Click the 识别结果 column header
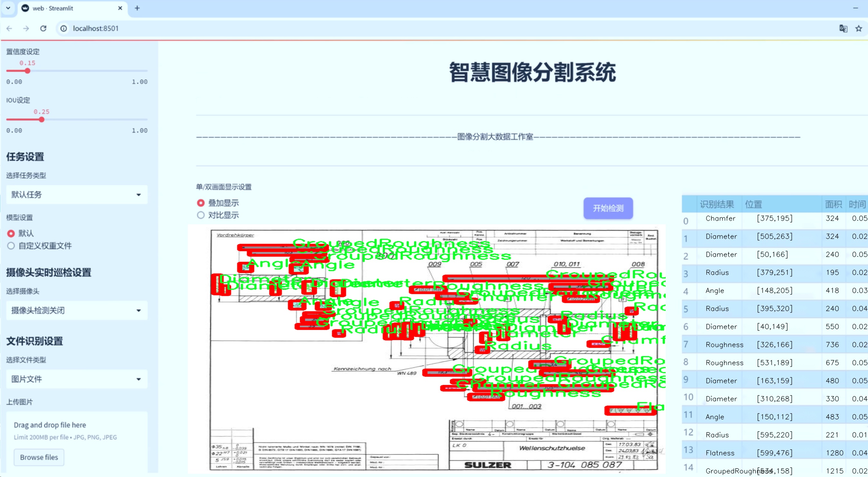The image size is (868, 477). 717,204
